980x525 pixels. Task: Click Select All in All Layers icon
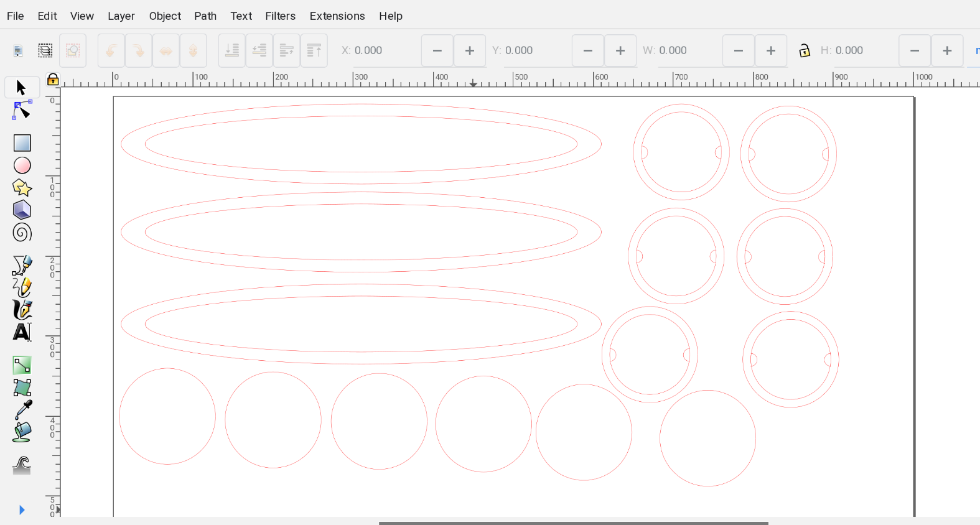click(45, 50)
